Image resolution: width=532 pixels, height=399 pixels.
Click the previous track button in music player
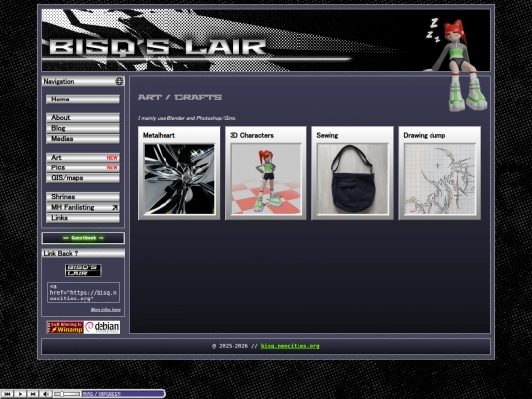7,394
